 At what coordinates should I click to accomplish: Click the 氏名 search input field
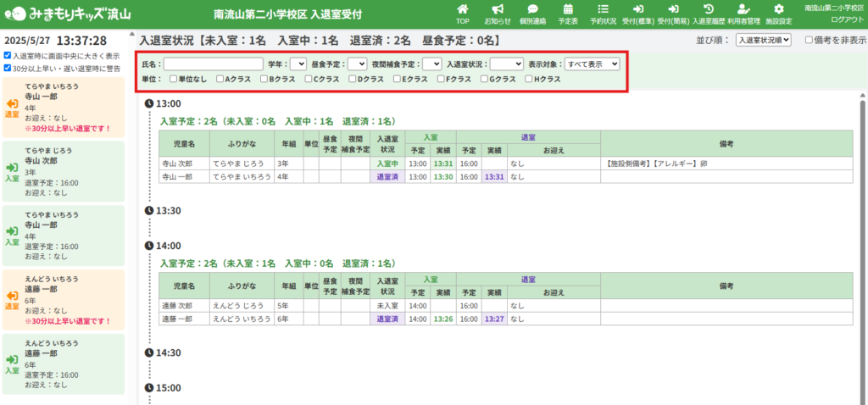pos(213,64)
